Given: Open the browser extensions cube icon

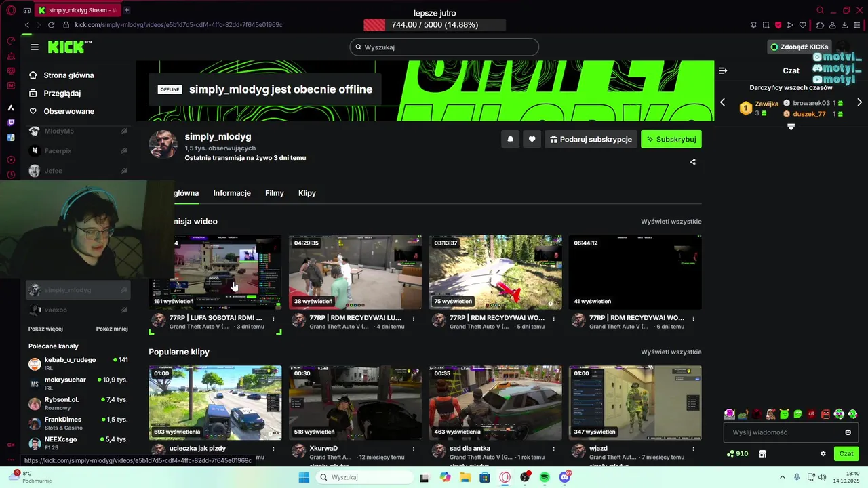Looking at the screenshot, I should 820,25.
